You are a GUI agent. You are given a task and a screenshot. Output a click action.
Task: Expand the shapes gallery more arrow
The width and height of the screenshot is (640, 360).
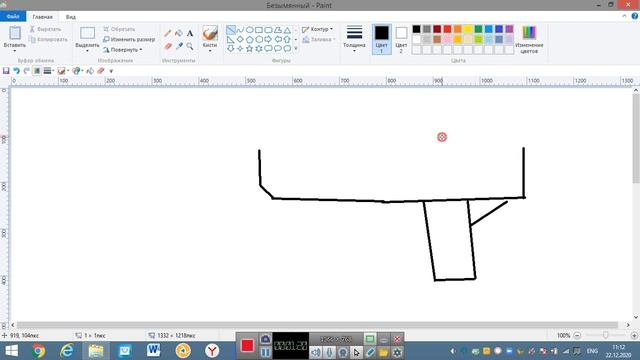pos(296,49)
